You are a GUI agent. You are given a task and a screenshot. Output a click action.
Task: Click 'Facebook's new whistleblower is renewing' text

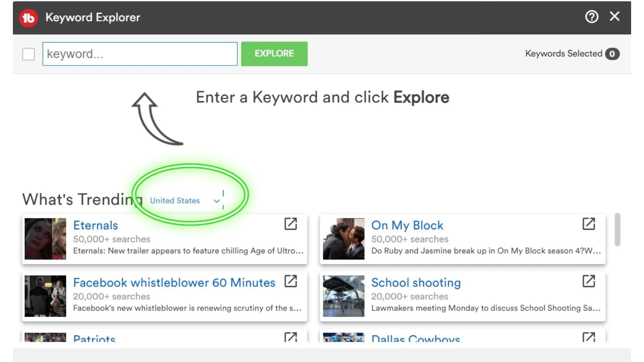[x=187, y=308]
